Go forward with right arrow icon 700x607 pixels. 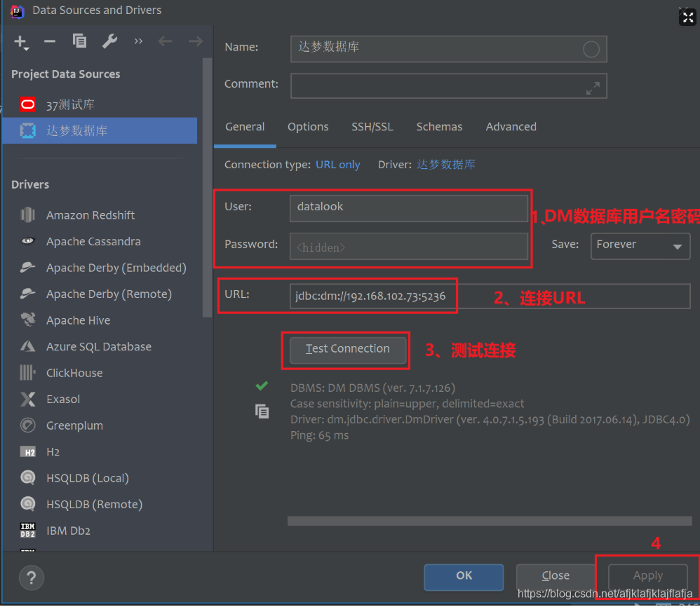pos(196,41)
